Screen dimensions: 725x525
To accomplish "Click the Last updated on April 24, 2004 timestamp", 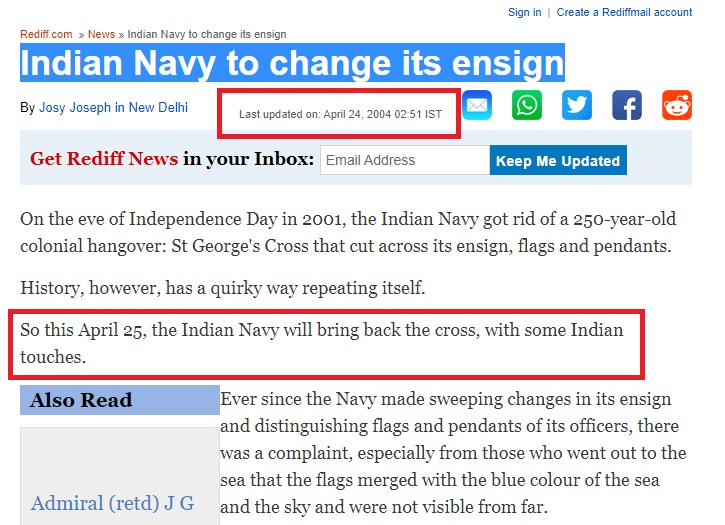I will tap(340, 114).
